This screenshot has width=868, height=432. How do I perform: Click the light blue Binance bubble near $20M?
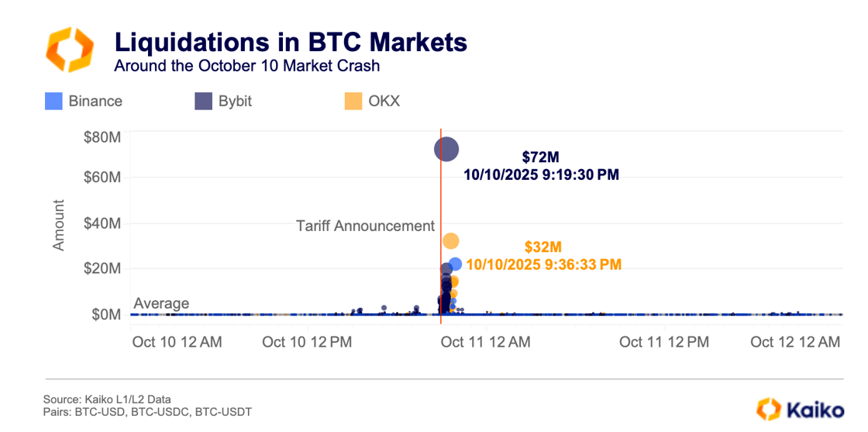455,264
